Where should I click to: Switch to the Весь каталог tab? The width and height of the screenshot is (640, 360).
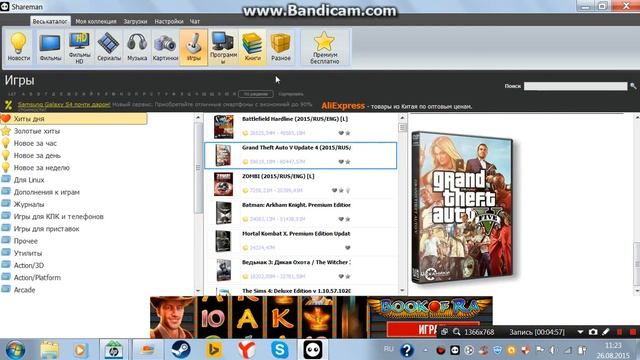click(50, 21)
